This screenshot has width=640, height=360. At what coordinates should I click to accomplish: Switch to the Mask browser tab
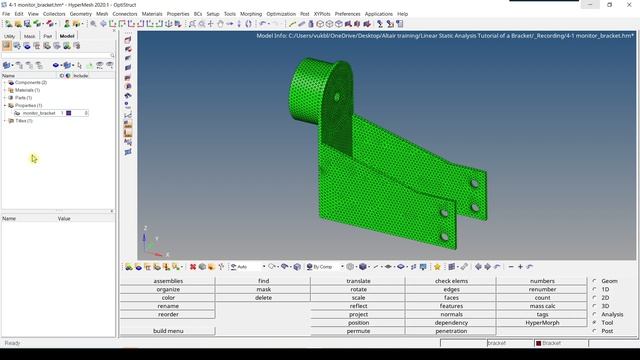[29, 36]
